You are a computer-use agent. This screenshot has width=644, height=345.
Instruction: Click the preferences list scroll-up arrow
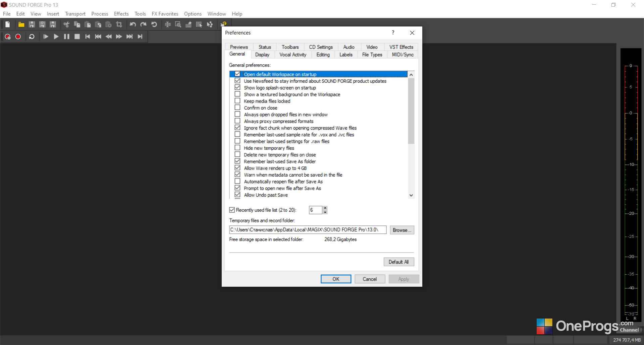pos(411,74)
